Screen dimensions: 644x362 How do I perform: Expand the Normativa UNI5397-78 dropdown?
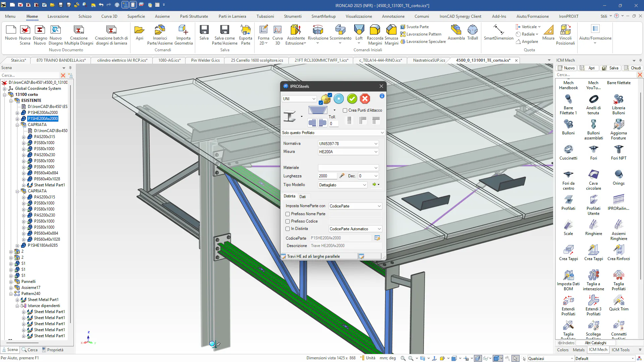[x=376, y=143]
